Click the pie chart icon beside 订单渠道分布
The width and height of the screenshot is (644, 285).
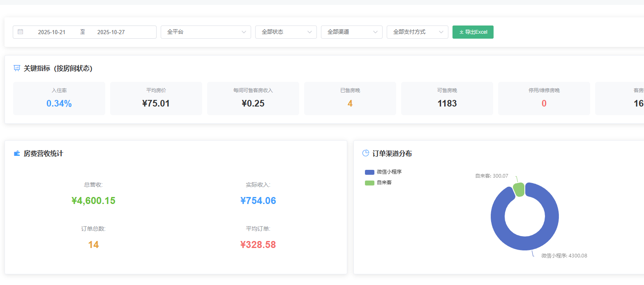click(x=365, y=153)
